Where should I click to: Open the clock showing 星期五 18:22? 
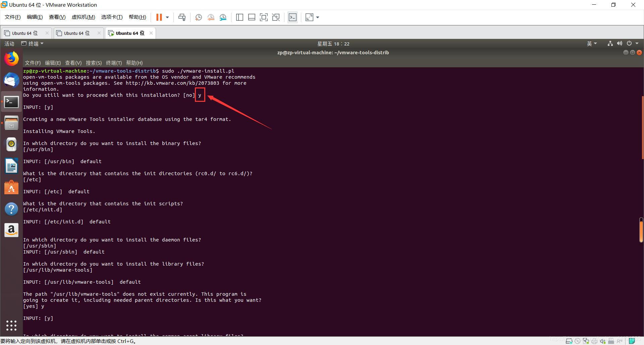[x=333, y=44]
